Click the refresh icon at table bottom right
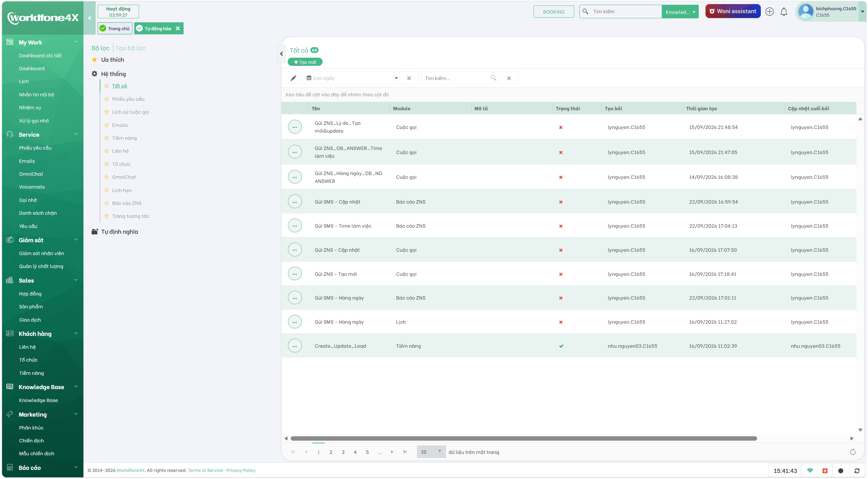This screenshot has width=868, height=479. [853, 452]
